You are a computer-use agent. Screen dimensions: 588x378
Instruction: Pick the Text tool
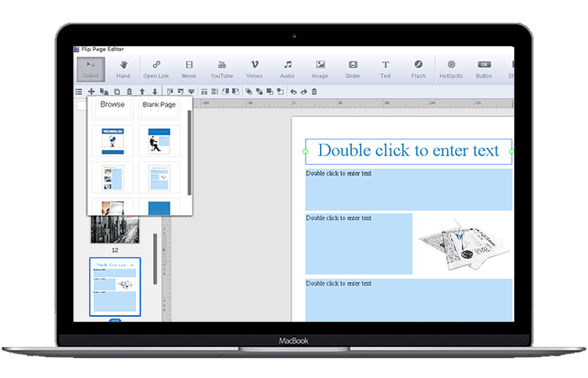tap(386, 68)
